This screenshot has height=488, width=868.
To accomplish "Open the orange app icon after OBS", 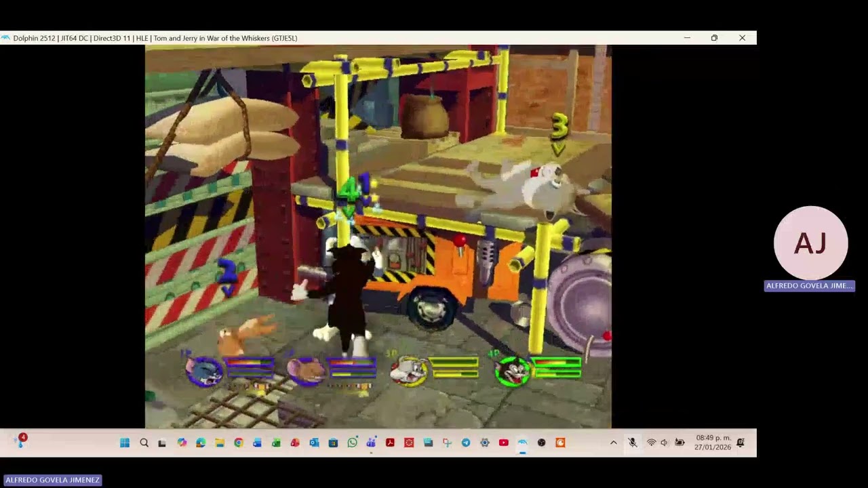I will pyautogui.click(x=560, y=443).
